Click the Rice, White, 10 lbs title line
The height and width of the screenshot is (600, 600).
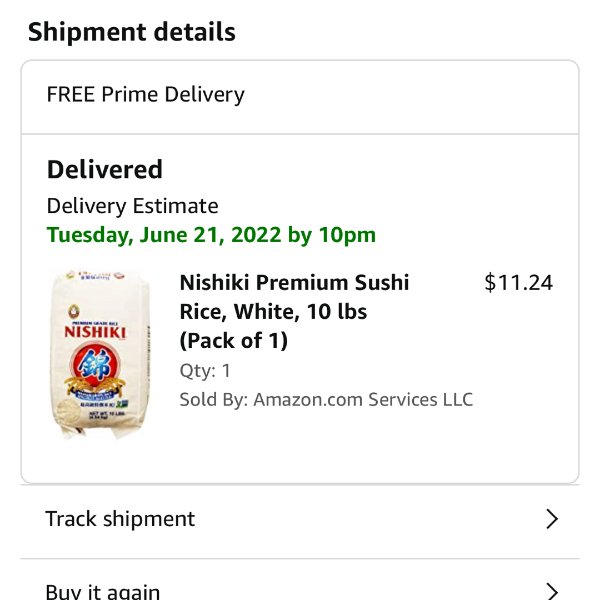coord(273,311)
